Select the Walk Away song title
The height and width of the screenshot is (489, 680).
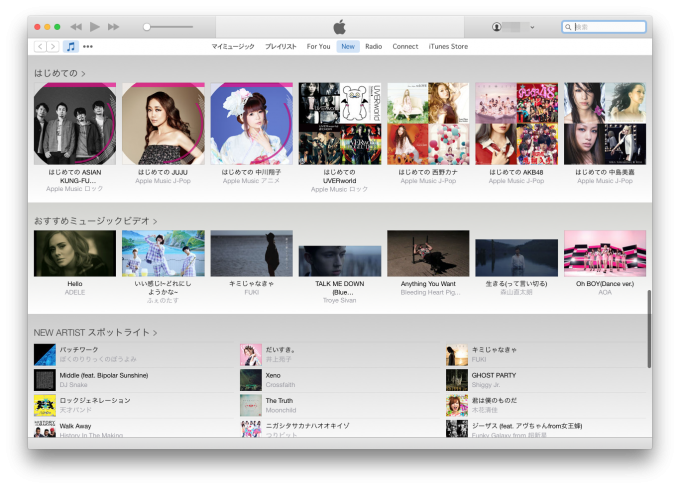pos(75,426)
